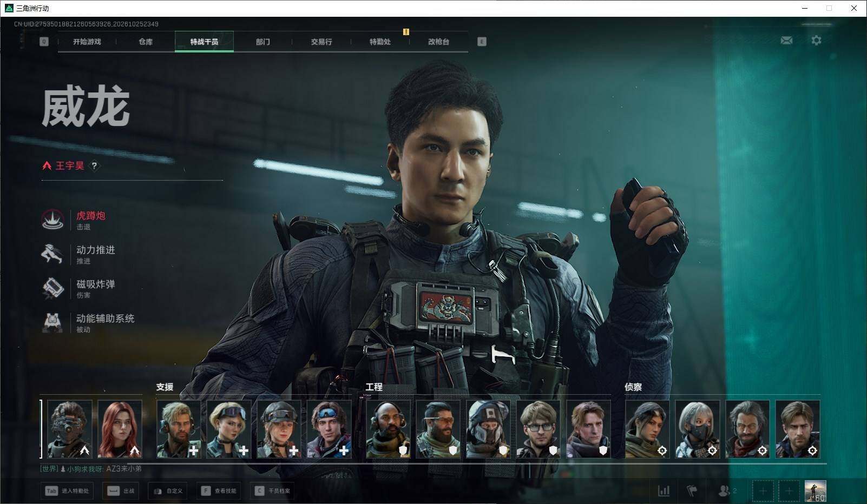Click the 出战 button

point(121,491)
